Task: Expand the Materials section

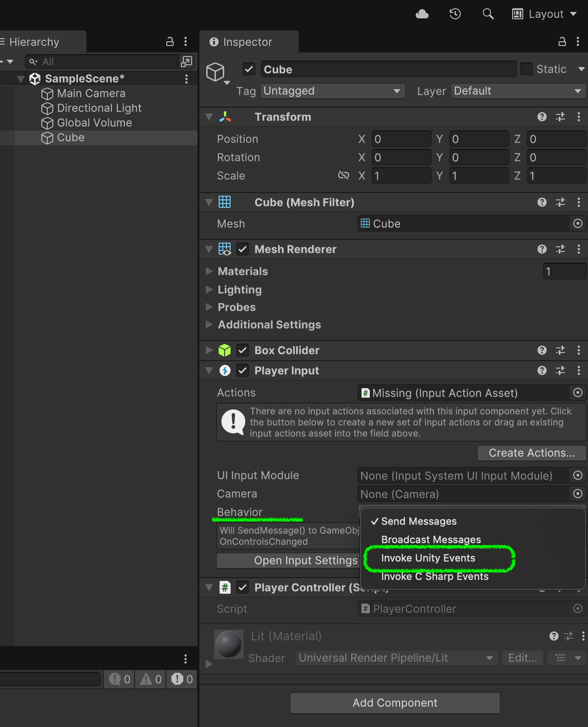Action: pyautogui.click(x=209, y=271)
